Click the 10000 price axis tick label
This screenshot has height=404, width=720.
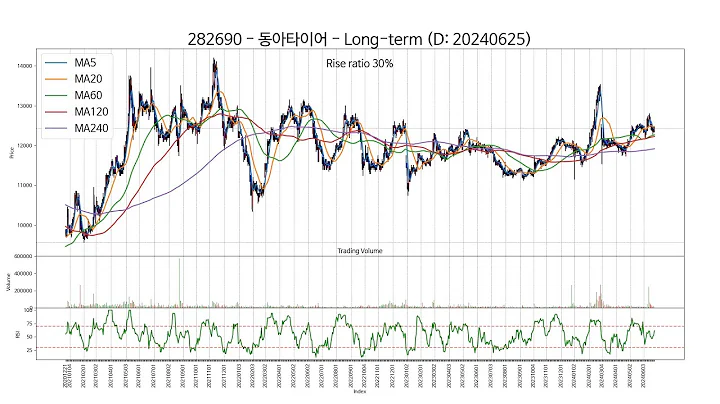point(25,225)
